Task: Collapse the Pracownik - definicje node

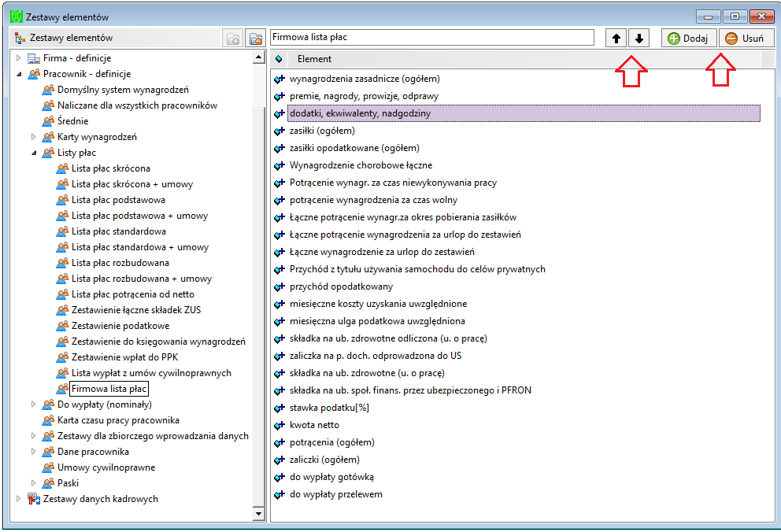Action: pyautogui.click(x=19, y=74)
